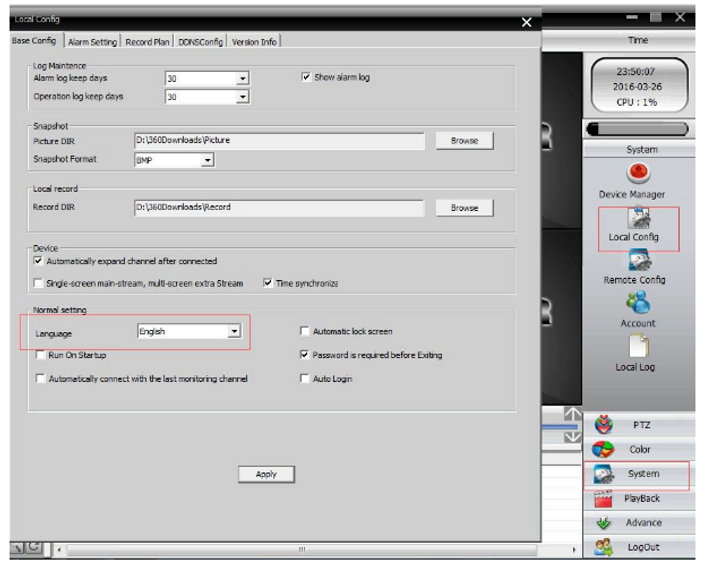Open the Advance green arrow icon
The image size is (704, 570).
coord(604,523)
